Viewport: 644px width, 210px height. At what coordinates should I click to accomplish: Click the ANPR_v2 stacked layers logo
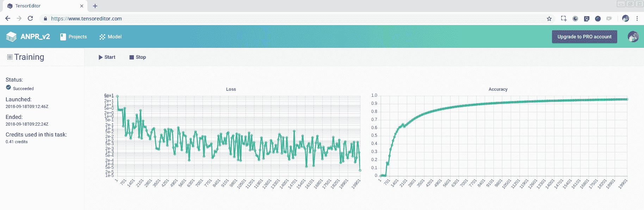pos(11,37)
